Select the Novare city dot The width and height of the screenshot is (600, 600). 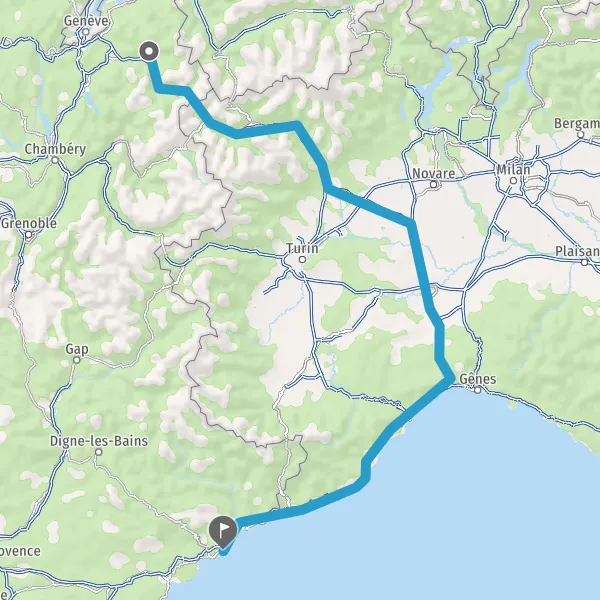tap(433, 185)
